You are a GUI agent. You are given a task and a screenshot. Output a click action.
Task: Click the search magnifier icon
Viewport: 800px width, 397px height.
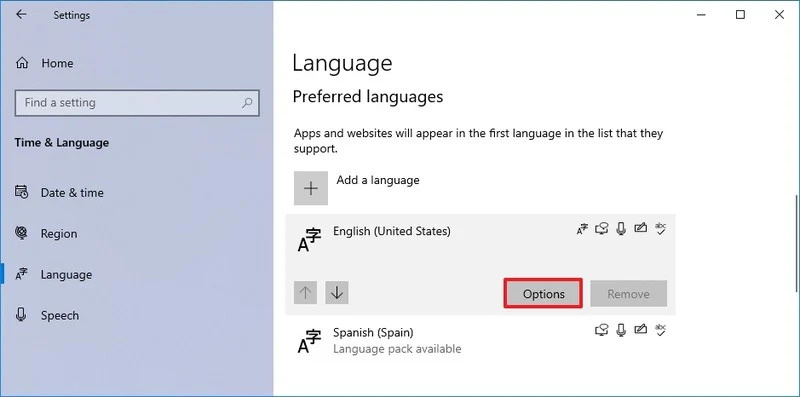coord(247,103)
